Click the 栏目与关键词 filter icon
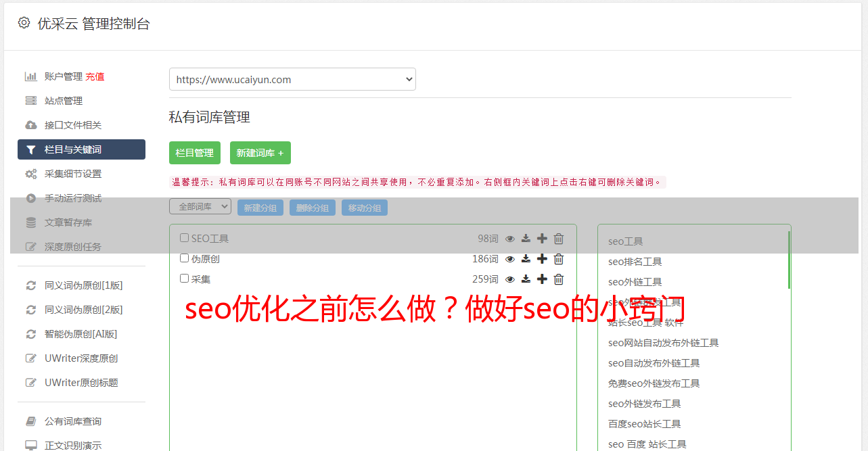The height and width of the screenshot is (451, 868). click(x=31, y=149)
